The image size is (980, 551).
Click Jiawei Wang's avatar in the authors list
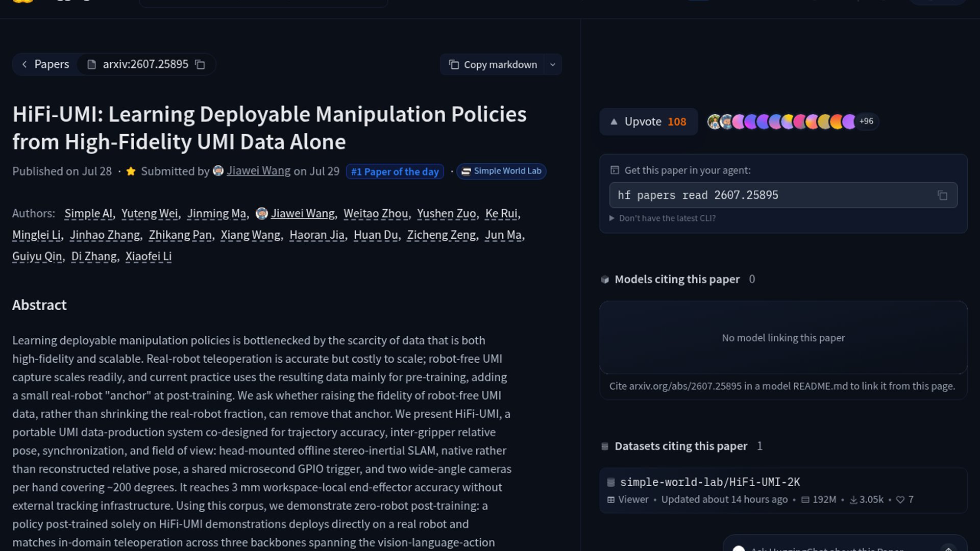(261, 213)
